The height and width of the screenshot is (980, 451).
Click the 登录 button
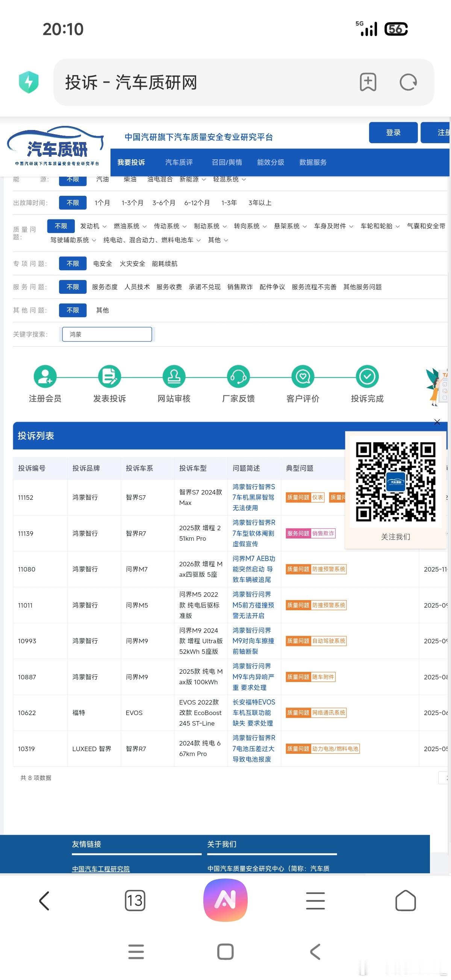[393, 132]
